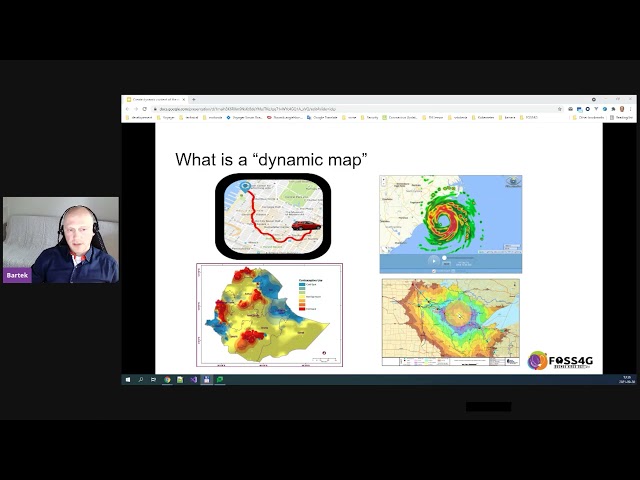This screenshot has width=640, height=480.
Task: Close the presentation browser tab
Action: 184,100
